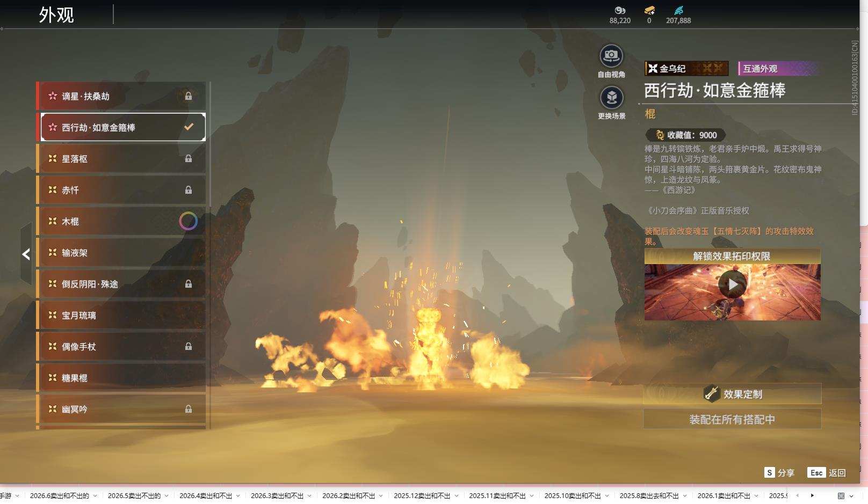Click the equipped checkmark on 西行劫·如意金箍棒
868x504 pixels.
(189, 127)
